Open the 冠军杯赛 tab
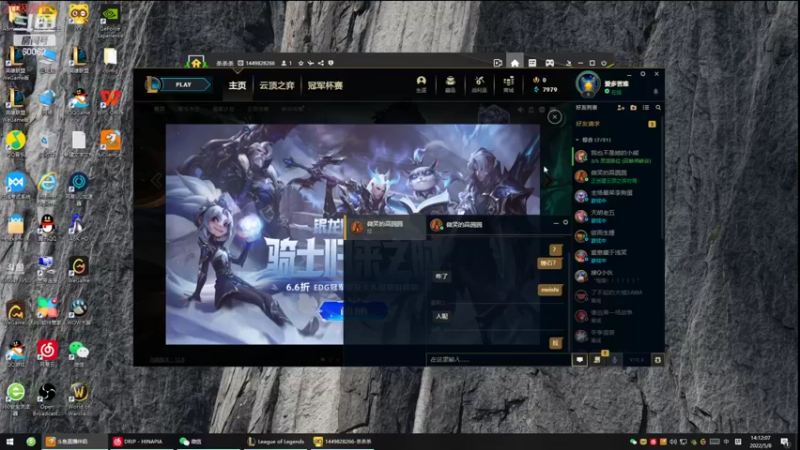800x450 pixels. coord(325,85)
